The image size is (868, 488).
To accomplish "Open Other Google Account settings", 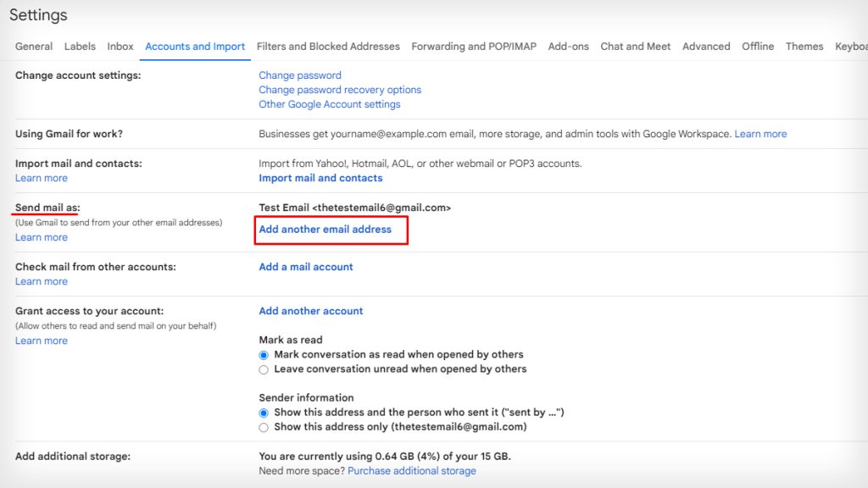I will click(329, 103).
